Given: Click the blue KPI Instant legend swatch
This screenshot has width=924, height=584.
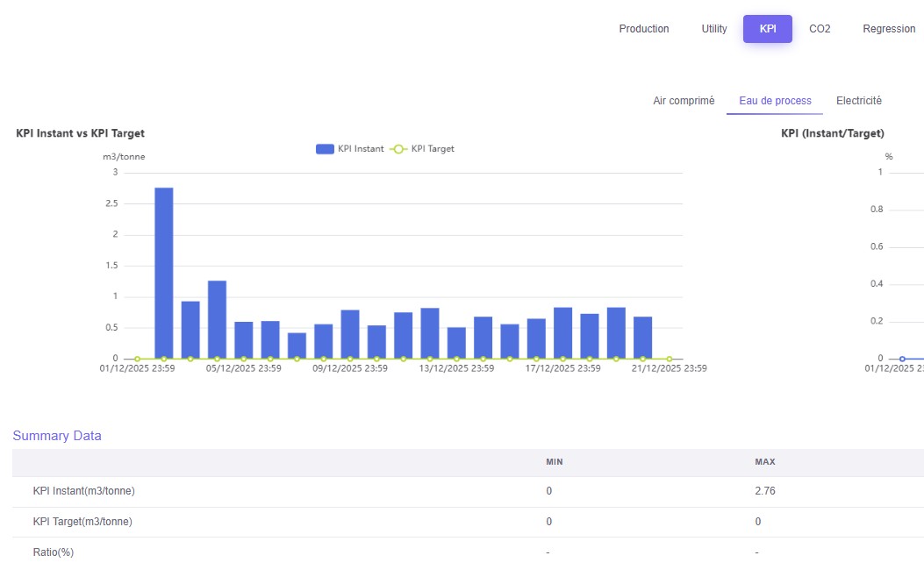Looking at the screenshot, I should (325, 149).
